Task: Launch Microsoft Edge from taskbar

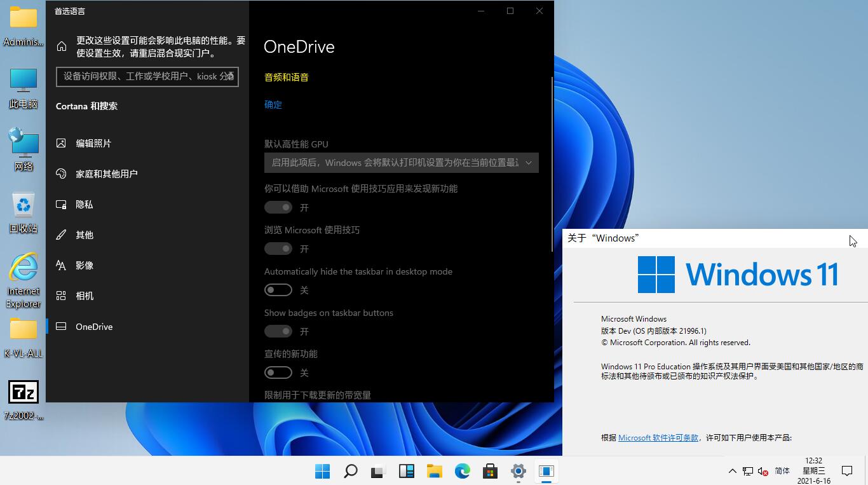Action: coord(462,471)
